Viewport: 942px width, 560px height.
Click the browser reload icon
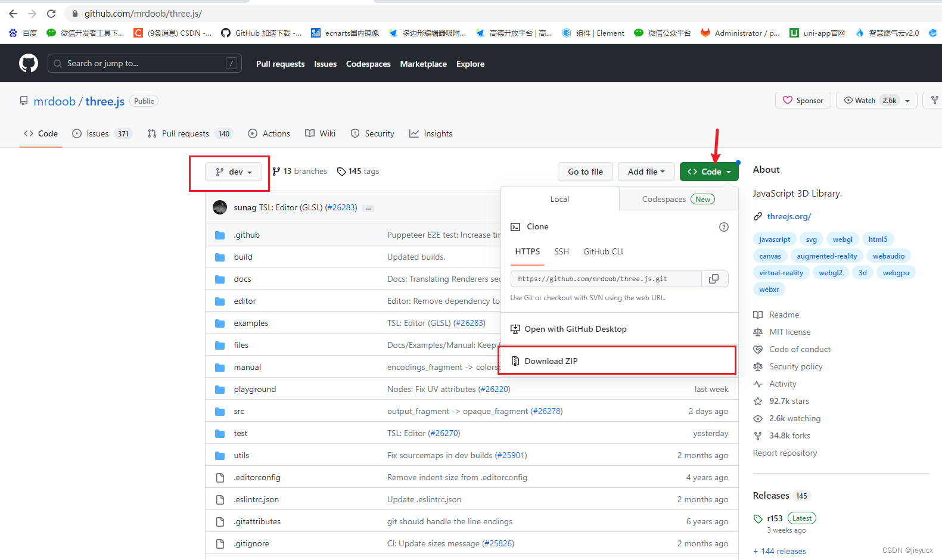coord(51,14)
